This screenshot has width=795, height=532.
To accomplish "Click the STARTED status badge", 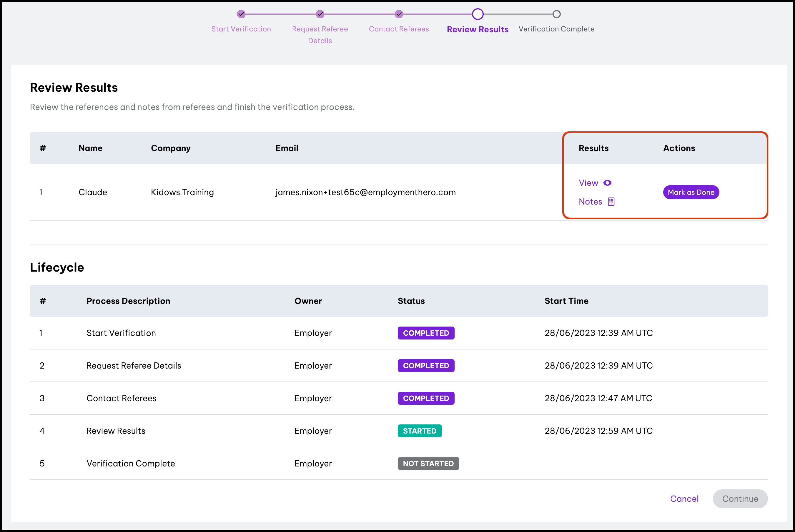I will [x=419, y=431].
